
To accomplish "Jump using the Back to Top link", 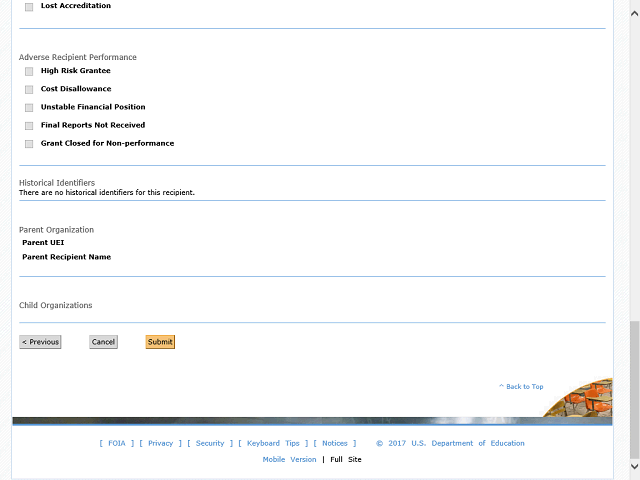I will coord(521,387).
